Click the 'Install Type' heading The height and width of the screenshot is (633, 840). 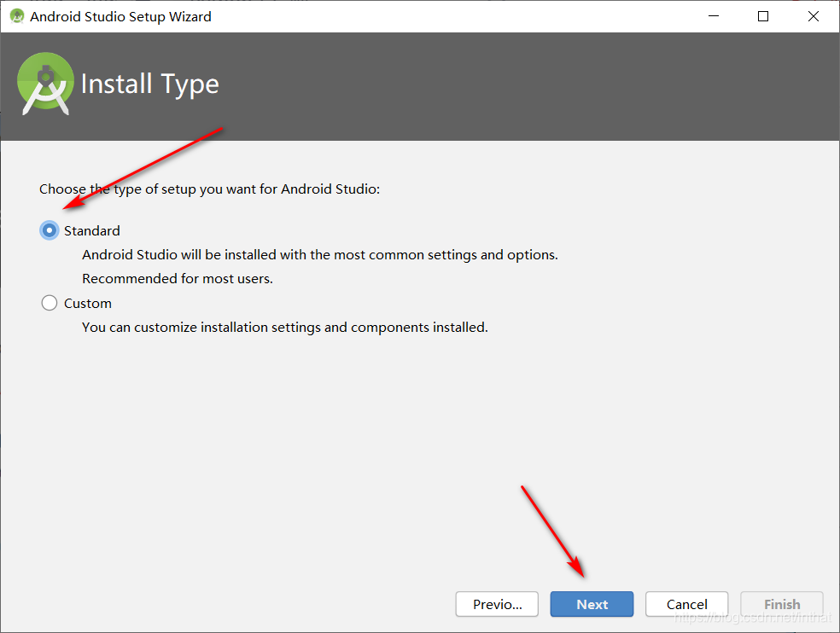(150, 84)
